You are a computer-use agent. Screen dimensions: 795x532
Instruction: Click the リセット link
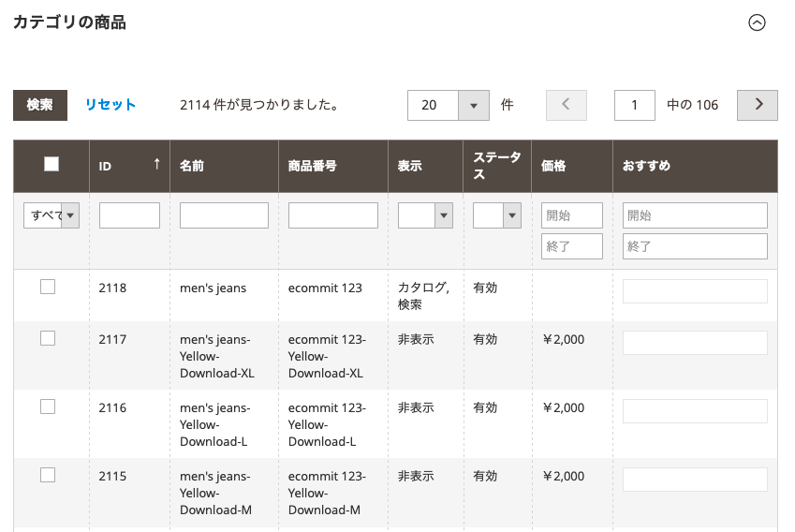pyautogui.click(x=110, y=105)
